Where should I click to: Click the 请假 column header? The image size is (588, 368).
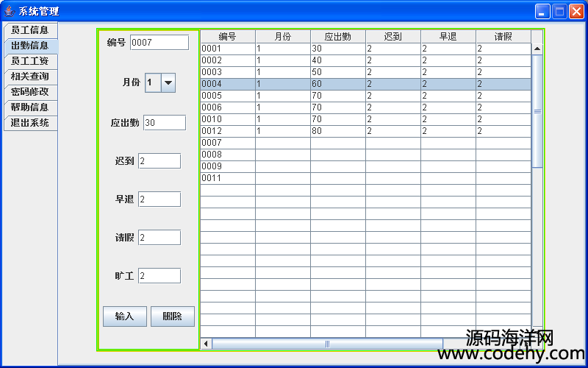click(503, 36)
